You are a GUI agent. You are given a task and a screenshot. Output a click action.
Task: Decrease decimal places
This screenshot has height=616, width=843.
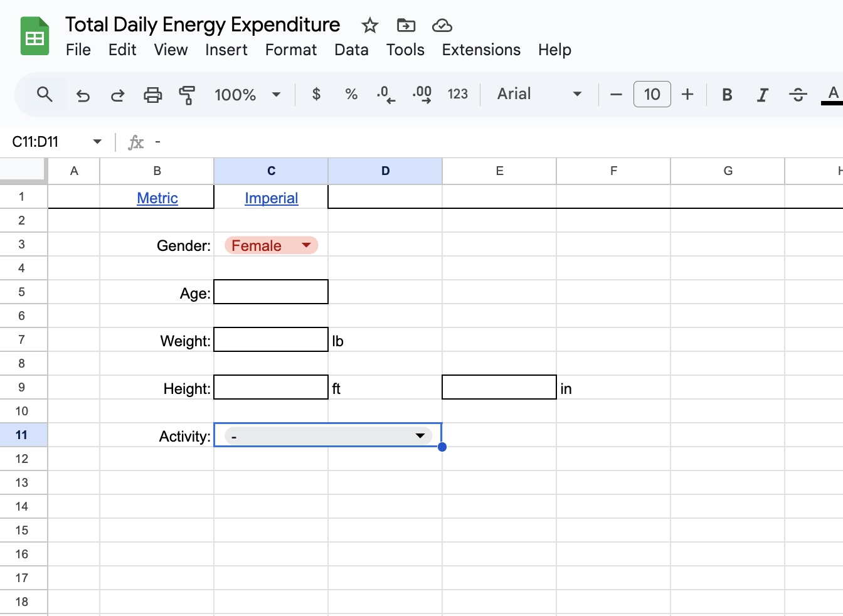click(x=386, y=95)
